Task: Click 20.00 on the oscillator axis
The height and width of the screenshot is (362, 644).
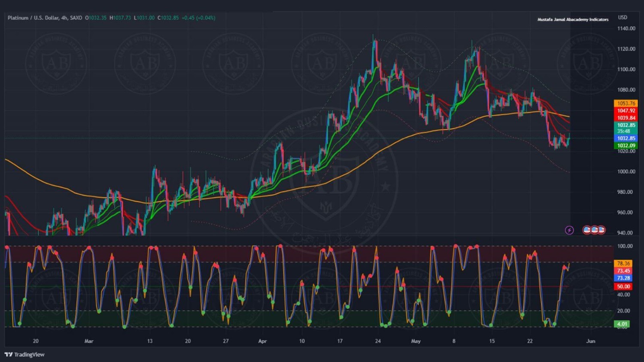Action: [623, 311]
